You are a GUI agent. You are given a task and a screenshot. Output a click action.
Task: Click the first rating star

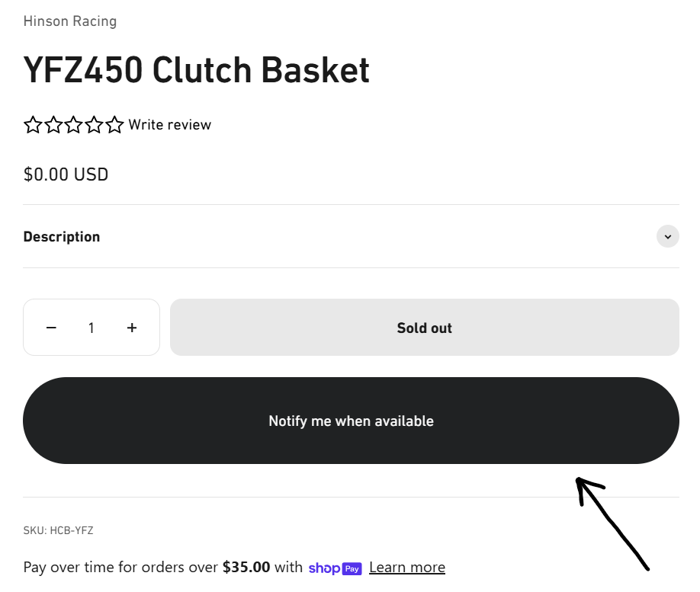pyautogui.click(x=33, y=125)
